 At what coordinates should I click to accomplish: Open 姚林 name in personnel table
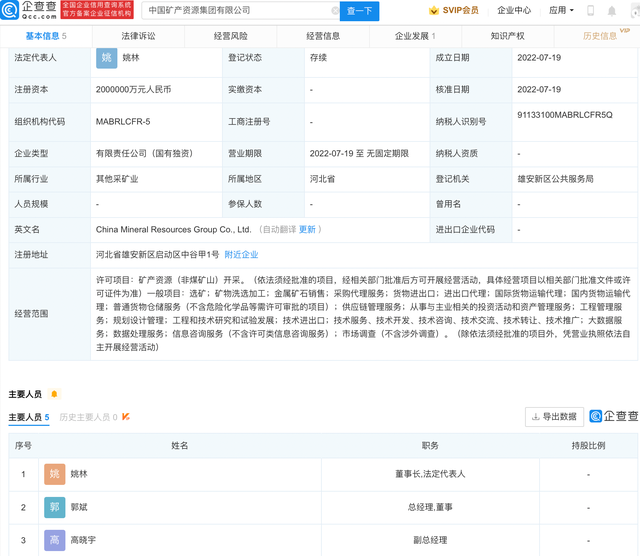pos(79,474)
